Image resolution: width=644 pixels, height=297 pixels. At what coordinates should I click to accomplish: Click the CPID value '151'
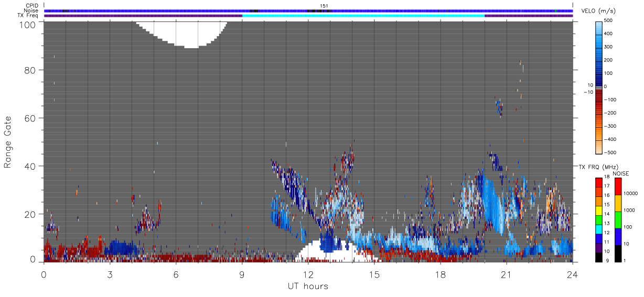pyautogui.click(x=324, y=6)
